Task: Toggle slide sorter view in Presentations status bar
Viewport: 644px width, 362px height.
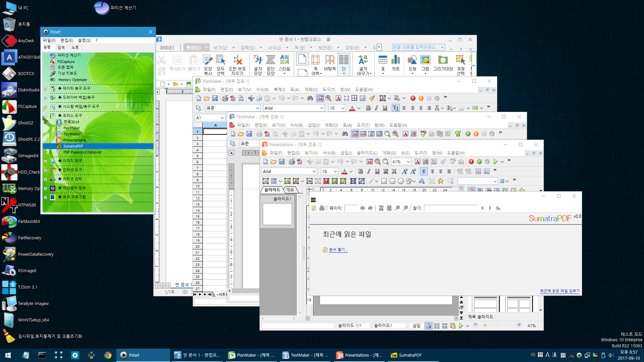Action: point(437,325)
